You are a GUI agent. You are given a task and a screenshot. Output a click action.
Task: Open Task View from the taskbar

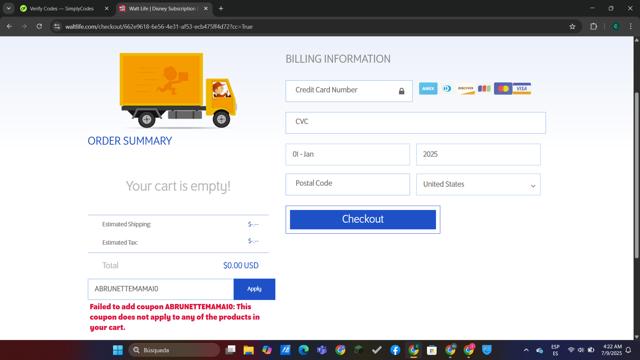tap(231, 350)
